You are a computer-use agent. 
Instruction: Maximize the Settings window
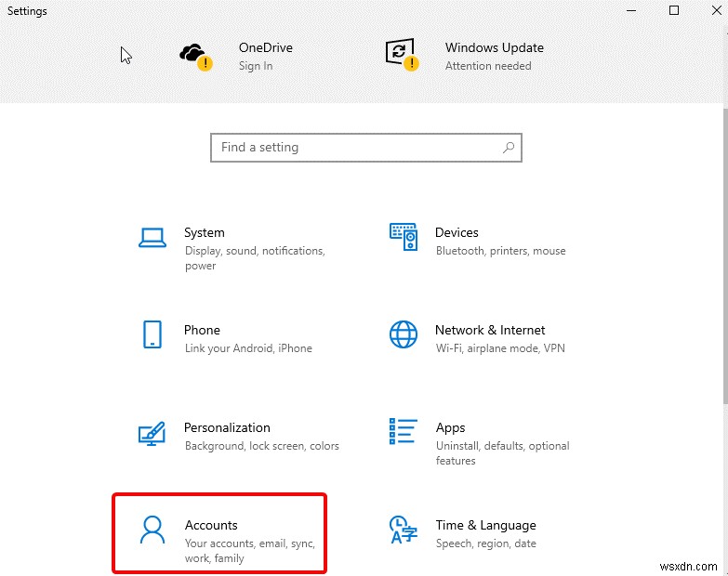coord(674,10)
